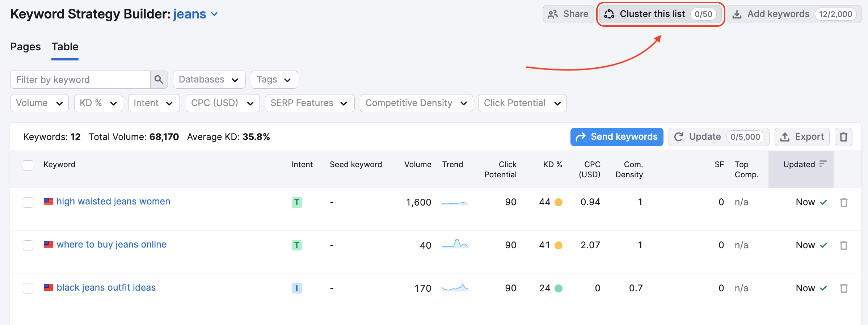Click the Send keywords button

pos(616,137)
